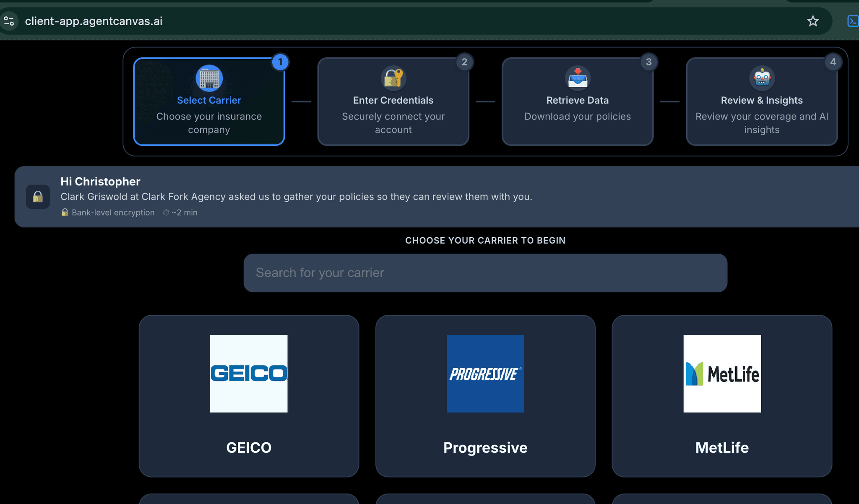Click 'Download your policies' description
The height and width of the screenshot is (504, 859).
coord(578,117)
